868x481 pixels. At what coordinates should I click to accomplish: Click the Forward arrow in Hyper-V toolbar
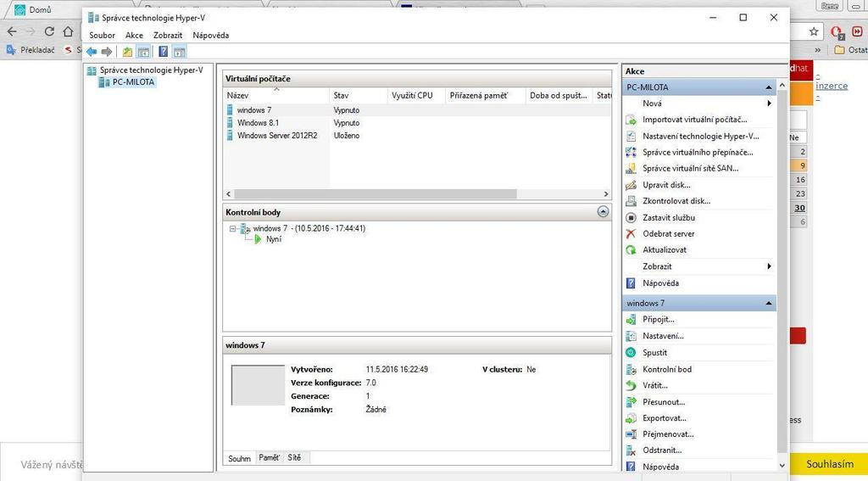pyautogui.click(x=106, y=52)
